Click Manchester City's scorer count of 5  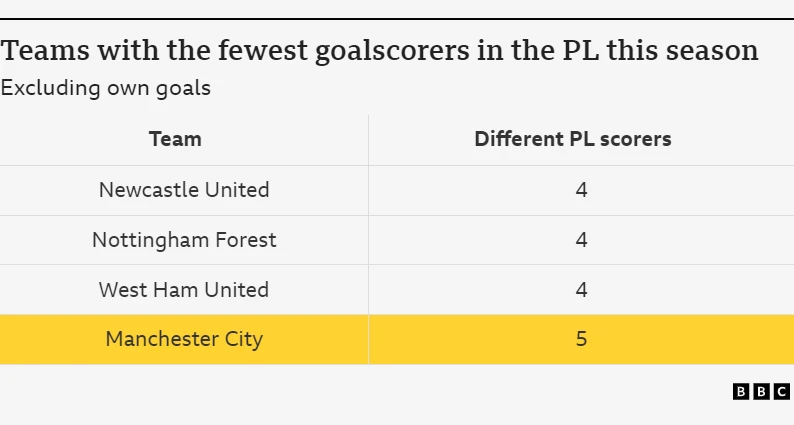click(581, 339)
